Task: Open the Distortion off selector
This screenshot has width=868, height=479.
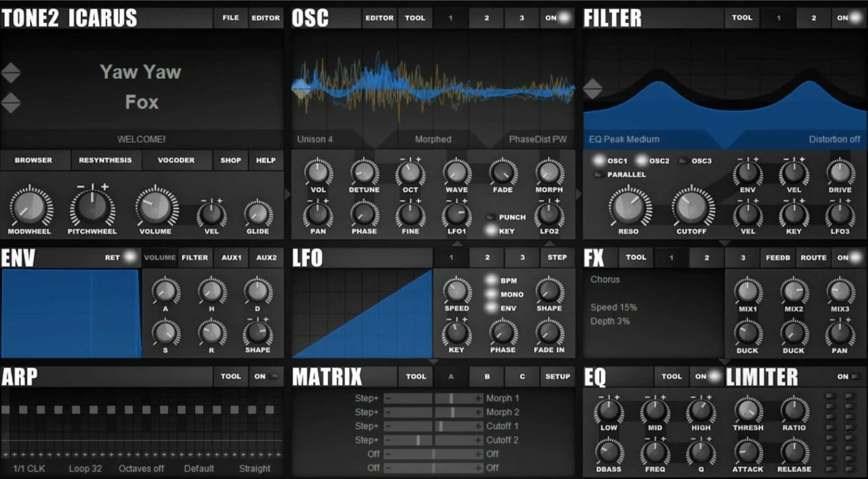Action: coord(834,139)
